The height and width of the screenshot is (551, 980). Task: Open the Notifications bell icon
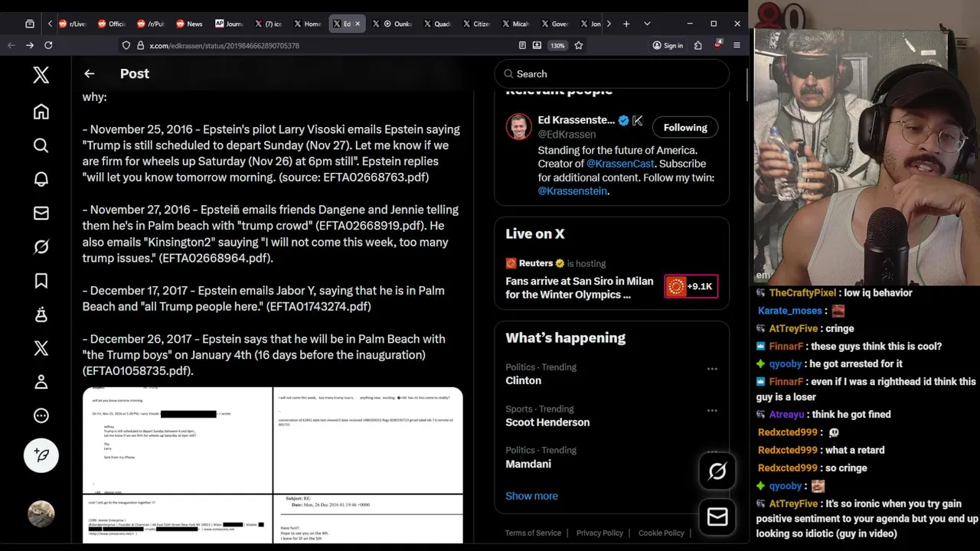(41, 179)
